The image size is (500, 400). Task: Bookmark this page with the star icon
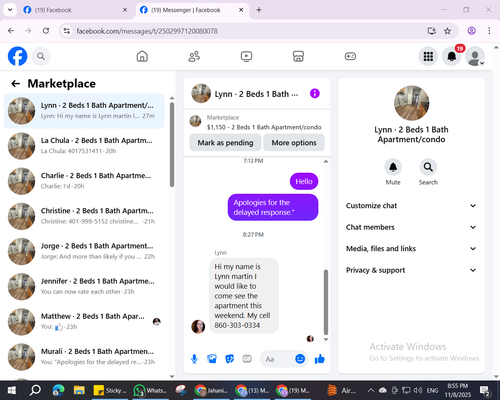(447, 31)
